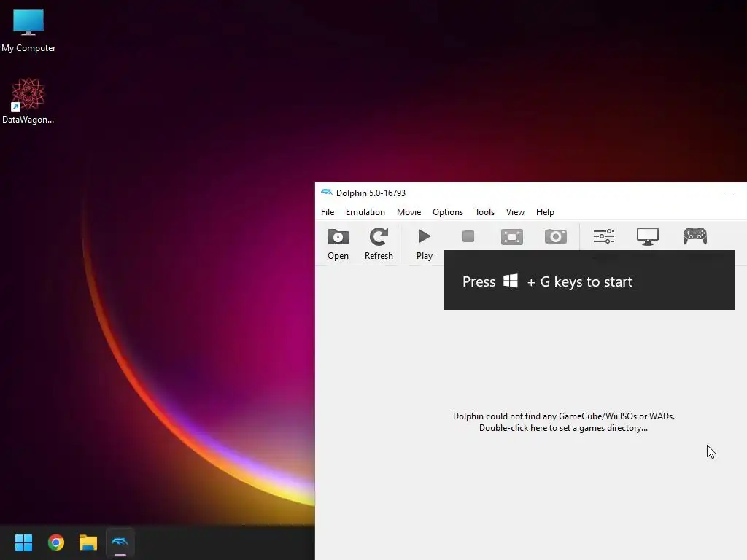The width and height of the screenshot is (747, 560).
Task: Open Dolphin configuration sliders icon
Action: [x=603, y=236]
